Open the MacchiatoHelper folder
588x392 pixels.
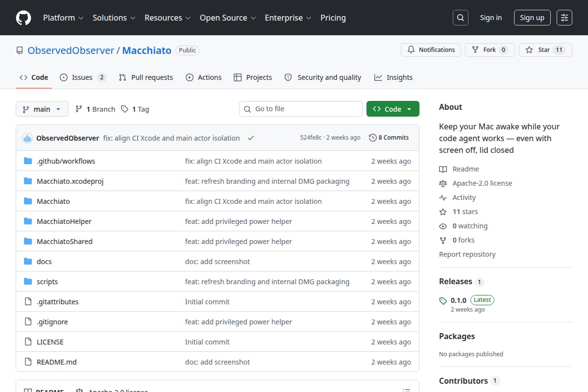[x=64, y=221]
